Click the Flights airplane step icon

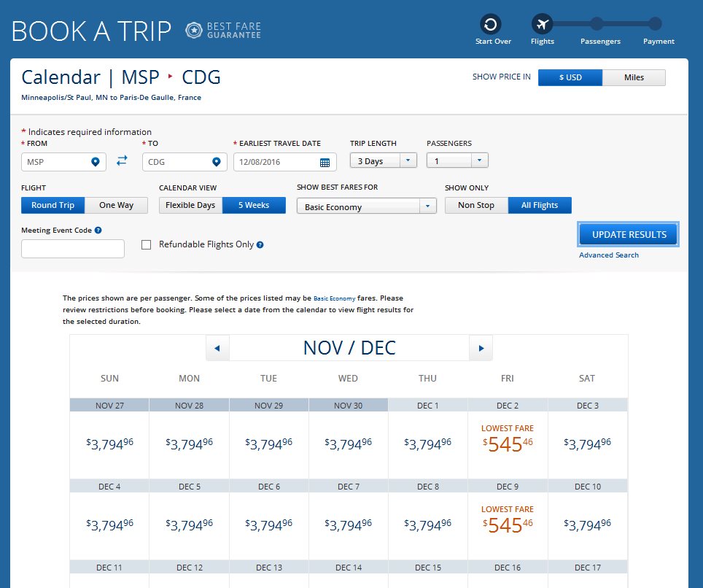point(542,24)
